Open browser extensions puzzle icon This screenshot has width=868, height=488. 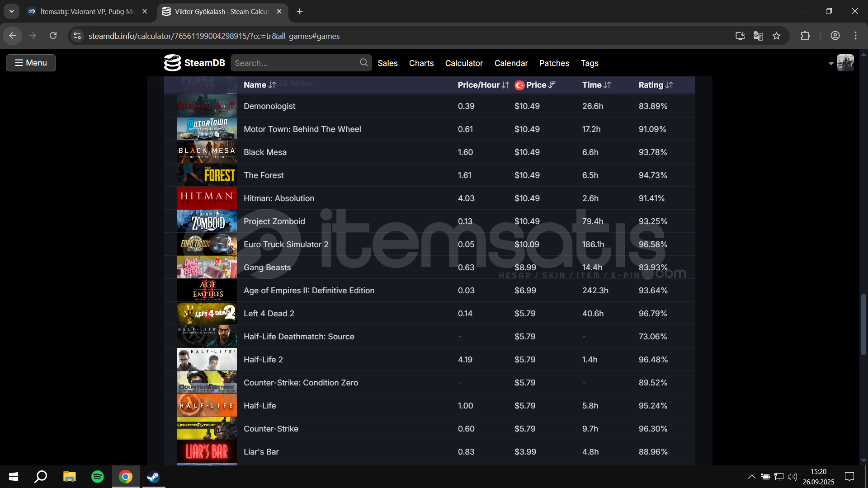click(805, 36)
